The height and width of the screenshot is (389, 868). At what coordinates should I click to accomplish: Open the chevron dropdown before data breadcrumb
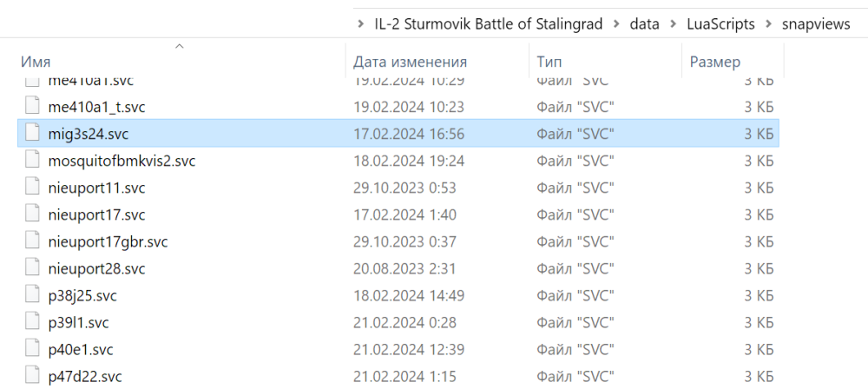615,24
